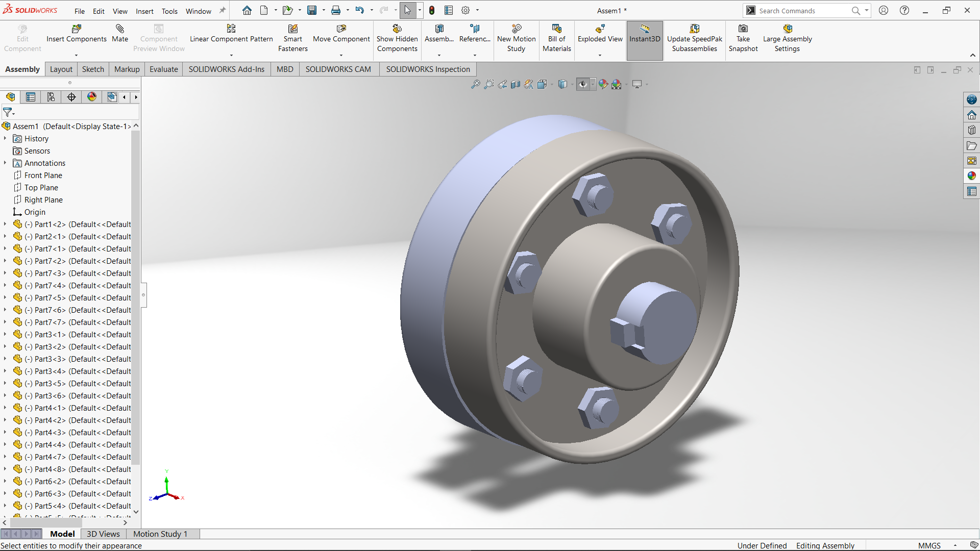Screen dimensions: 980x551
Task: Select Front Plane in the tree
Action: [x=43, y=175]
